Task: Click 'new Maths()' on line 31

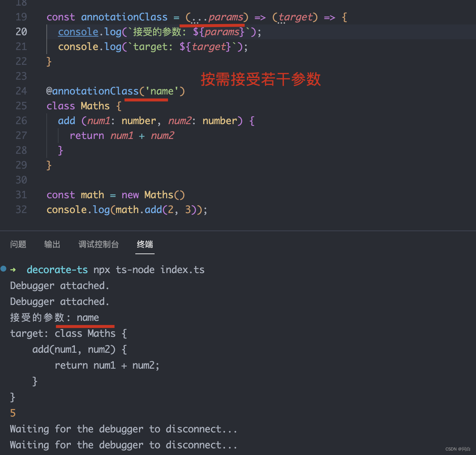Action: pos(153,195)
